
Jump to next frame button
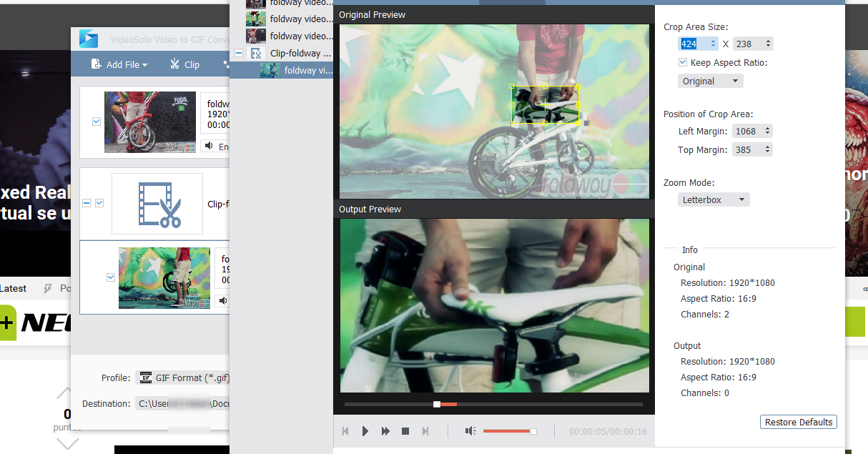(425, 431)
